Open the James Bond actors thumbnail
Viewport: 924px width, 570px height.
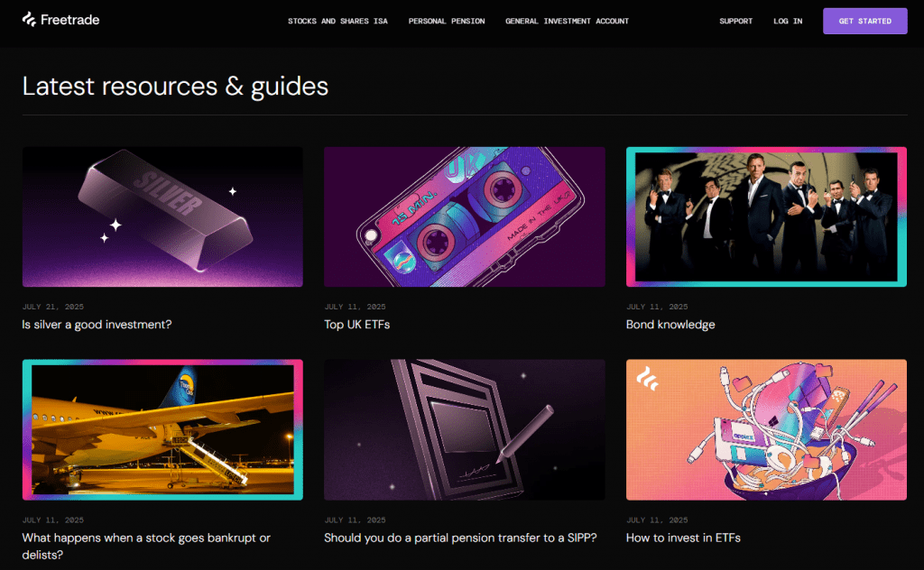(x=766, y=216)
